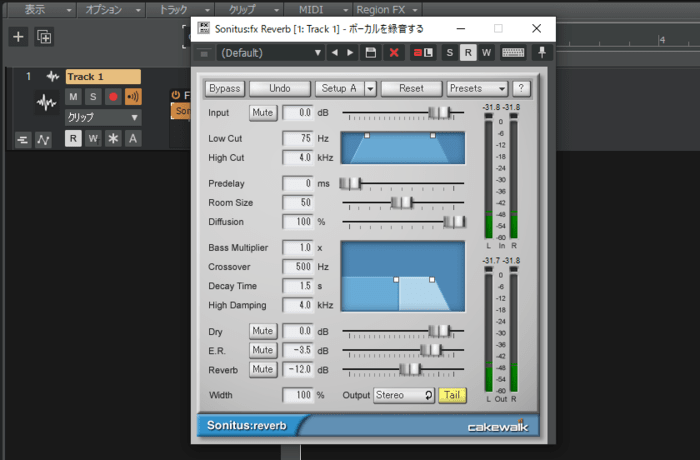Click the Low Cut graph handle
700x460 pixels.
click(x=367, y=135)
